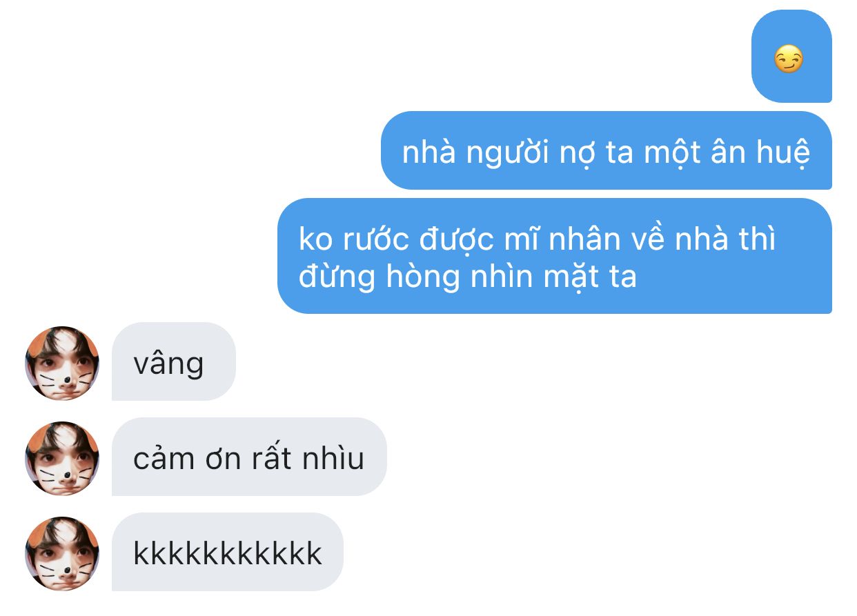Select the message starting with 'ko rước được mĩ nhân'

pos(555,256)
